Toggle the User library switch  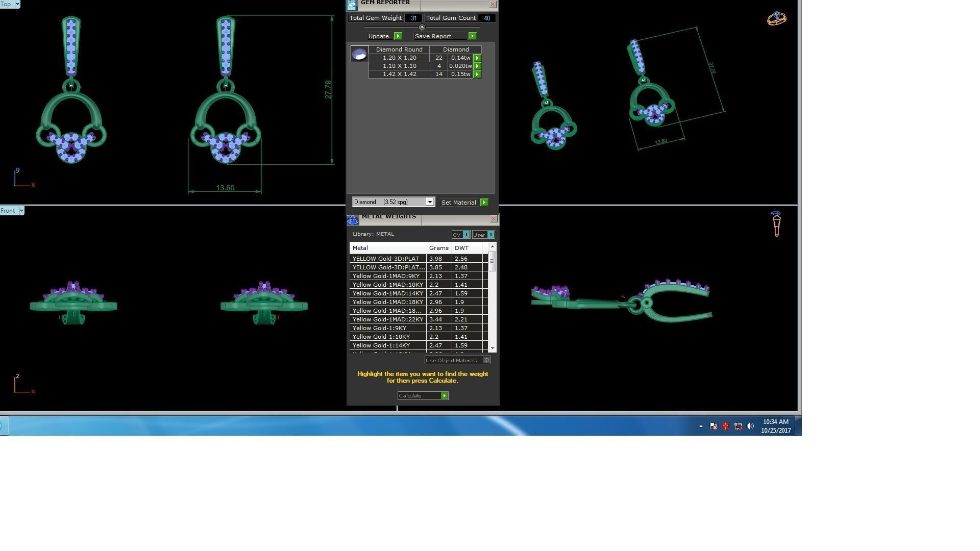coord(491,235)
